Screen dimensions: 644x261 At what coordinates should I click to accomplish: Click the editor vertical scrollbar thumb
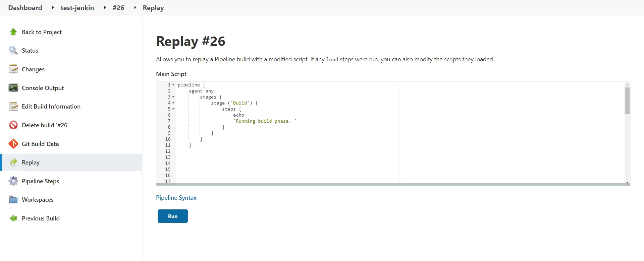[627, 101]
